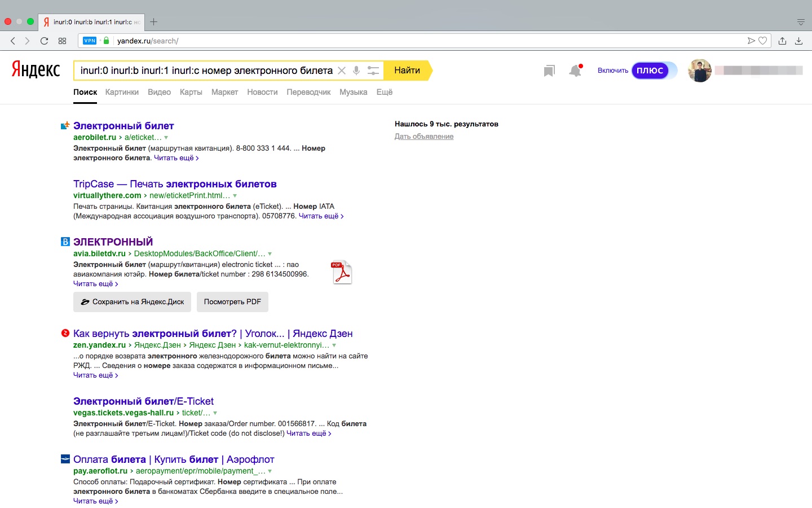The image size is (812, 508).
Task: Open the Yandex bookmarks collection icon
Action: point(549,71)
